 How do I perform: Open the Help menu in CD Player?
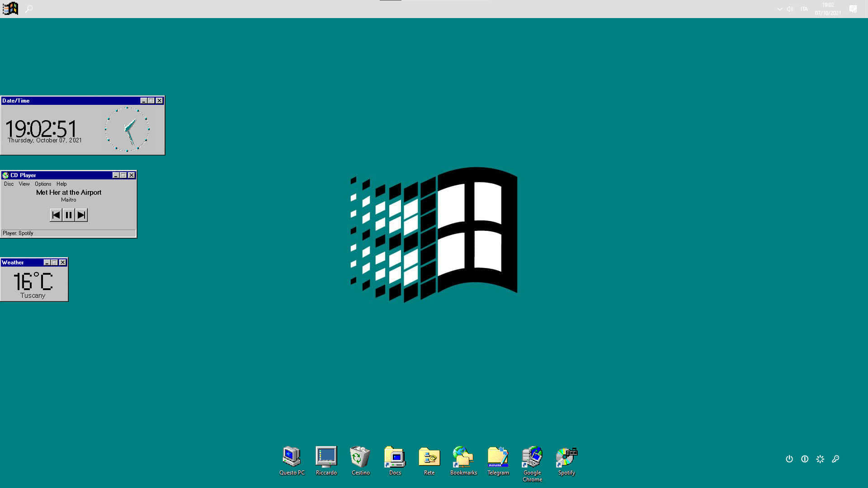pos(61,184)
